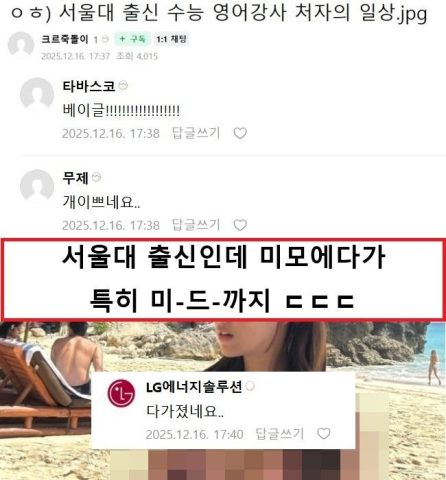Image resolution: width=446 pixels, height=480 pixels.
Task: Reply to 무제 via 답글쓰기
Action: point(196,225)
